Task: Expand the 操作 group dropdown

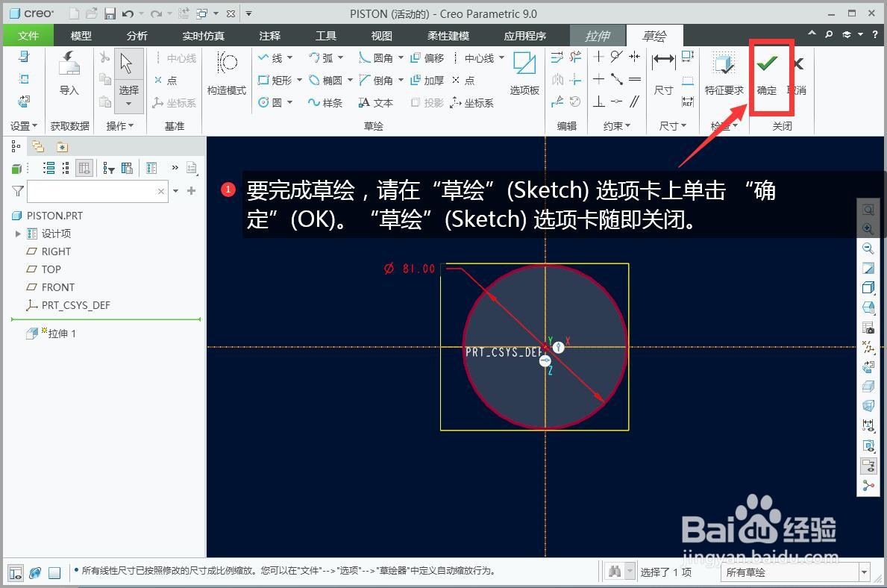Action: pyautogui.click(x=120, y=126)
